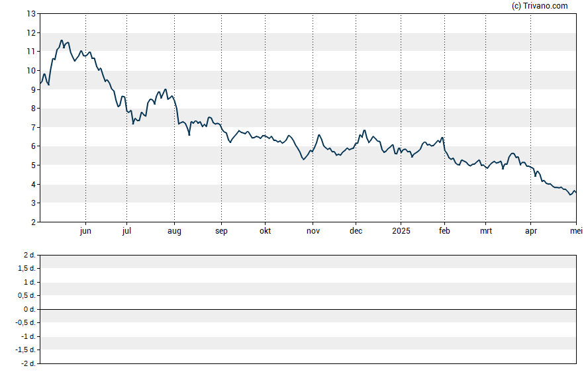Click the price axis value 6
Viewport: 588px width, 374px height.
pos(33,146)
